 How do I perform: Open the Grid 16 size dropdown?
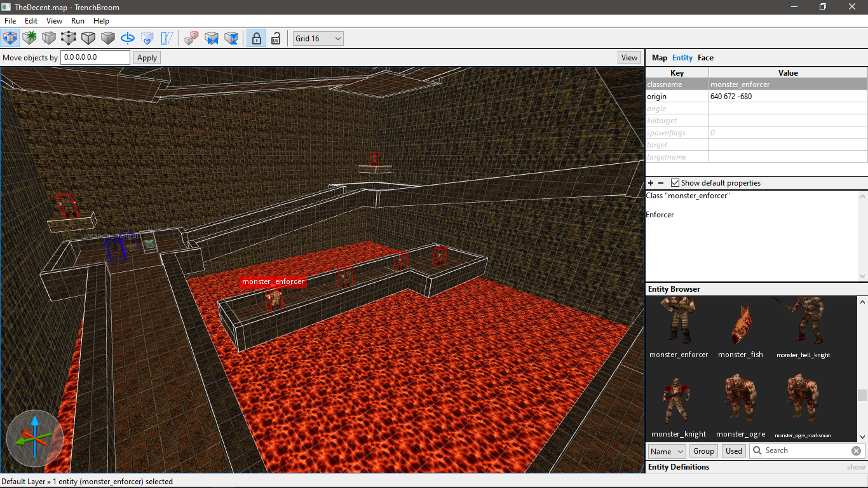pyautogui.click(x=318, y=38)
